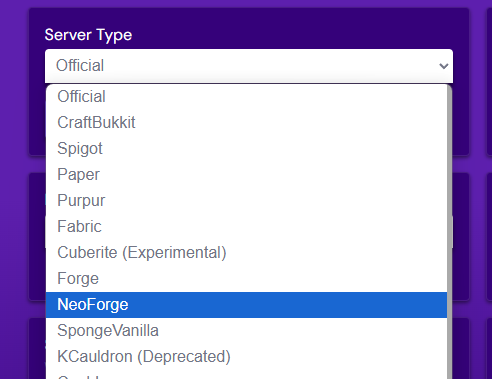492x379 pixels.
Task: Click the dropdown list scrollbar
Action: click(x=449, y=232)
